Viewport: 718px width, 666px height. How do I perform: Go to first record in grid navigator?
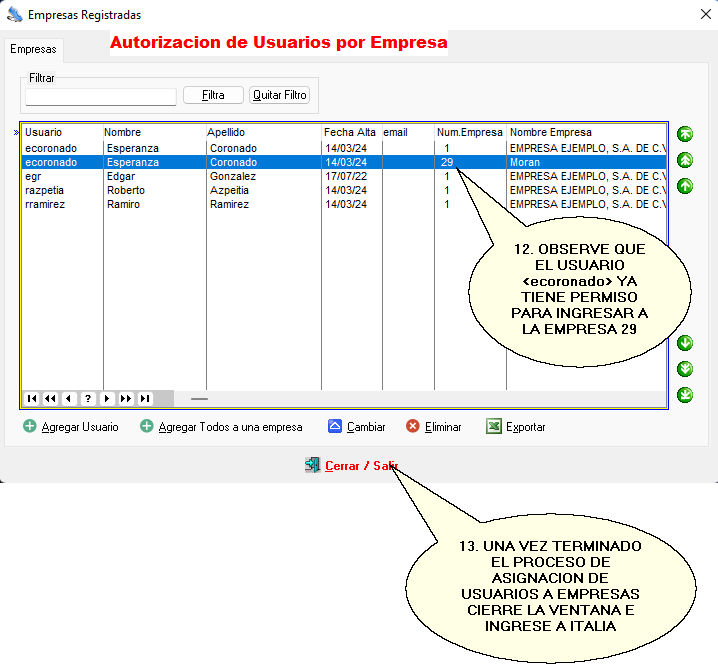tap(32, 399)
